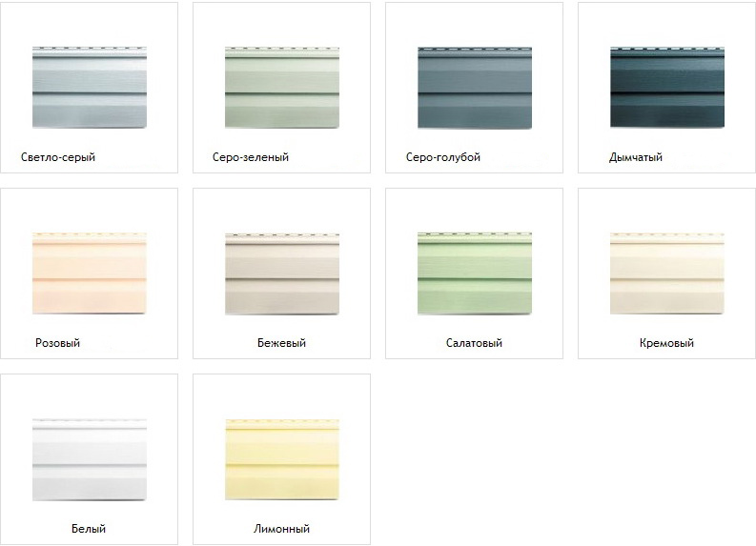Image resolution: width=756 pixels, height=546 pixels.
Task: Open the Бежевый siding sample image
Action: (x=282, y=273)
